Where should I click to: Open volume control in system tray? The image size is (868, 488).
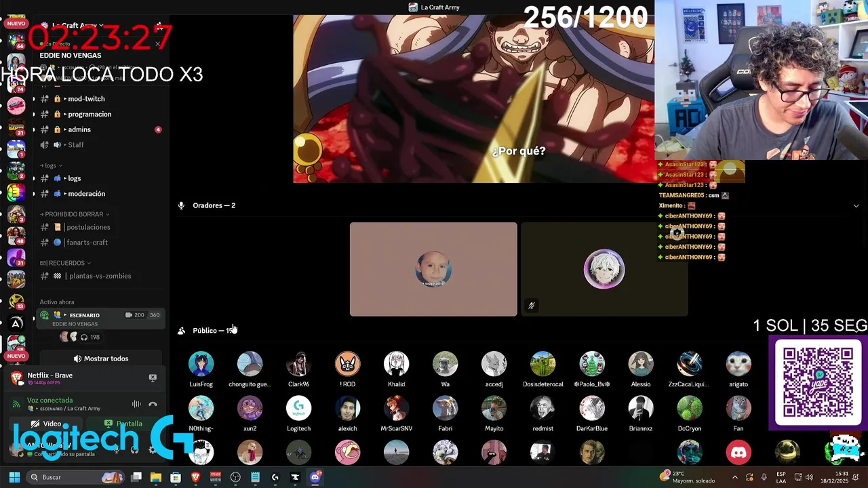[809, 477]
